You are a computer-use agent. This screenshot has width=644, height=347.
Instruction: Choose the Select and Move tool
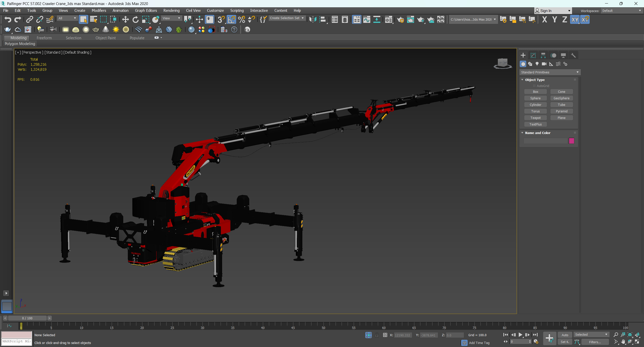125,19
